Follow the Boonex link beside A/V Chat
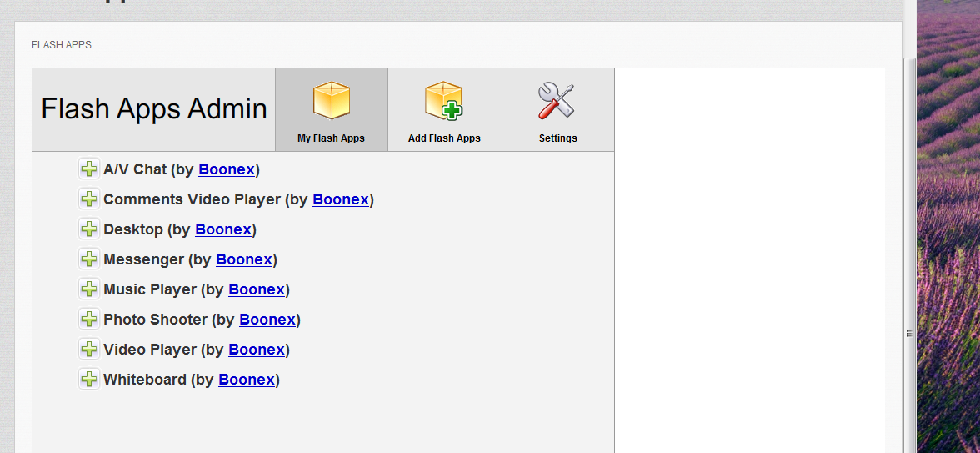The image size is (980, 453). [227, 169]
